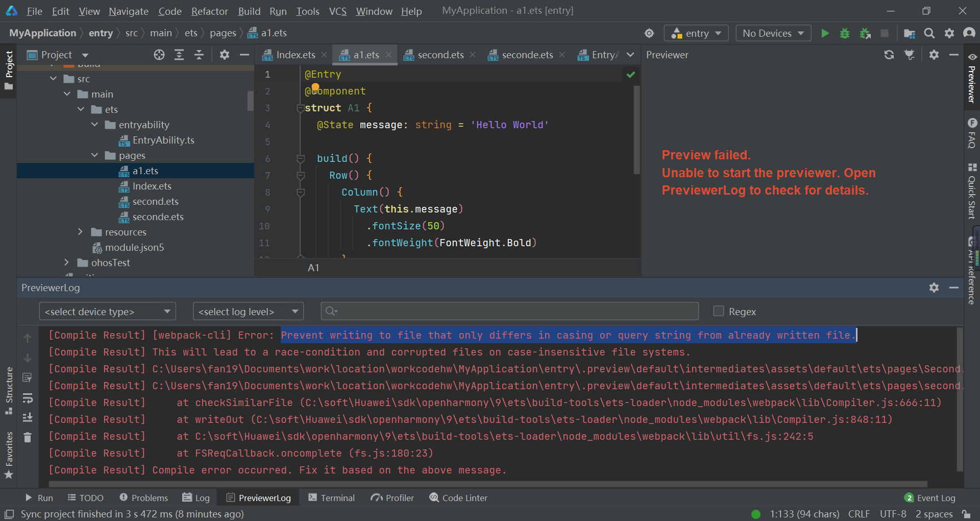Select opened file in Project tree
The width and height of the screenshot is (980, 521).
159,55
